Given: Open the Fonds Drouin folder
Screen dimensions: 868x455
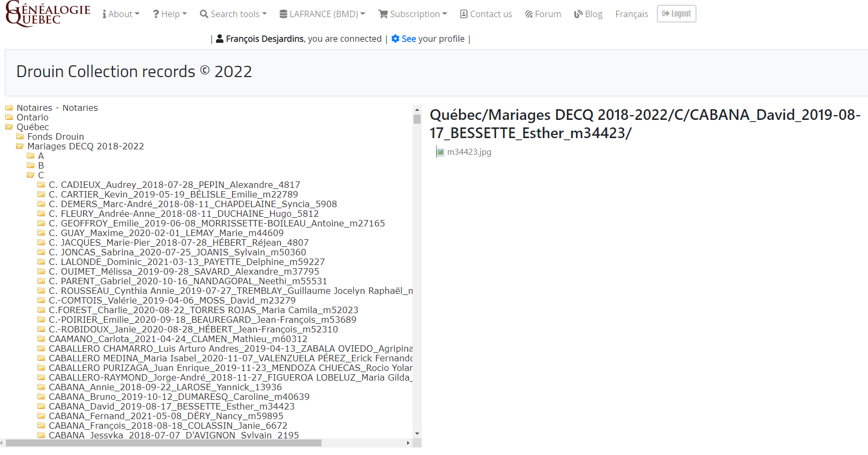Looking at the screenshot, I should tap(56, 136).
